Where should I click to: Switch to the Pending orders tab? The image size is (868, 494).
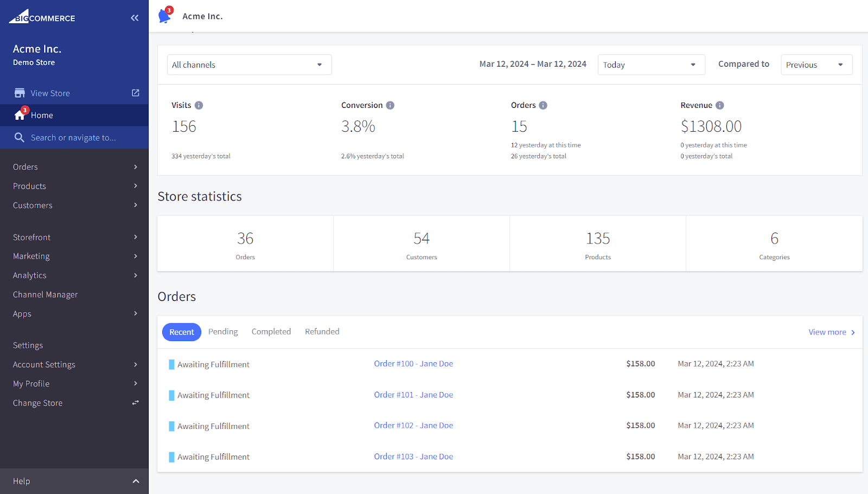coord(222,331)
